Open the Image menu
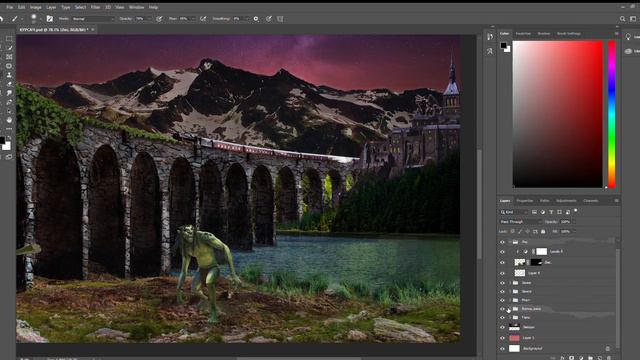 pos(36,7)
